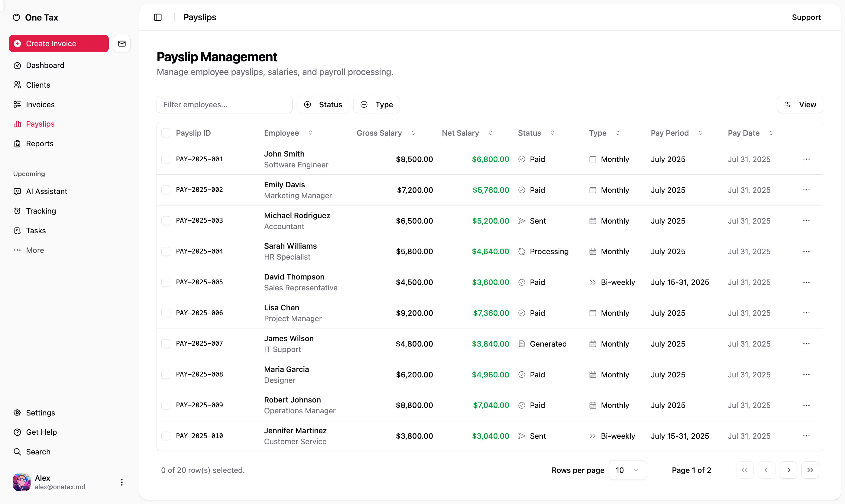This screenshot has height=504, width=845.
Task: Open row actions for PAY-2025-004
Action: (x=806, y=251)
